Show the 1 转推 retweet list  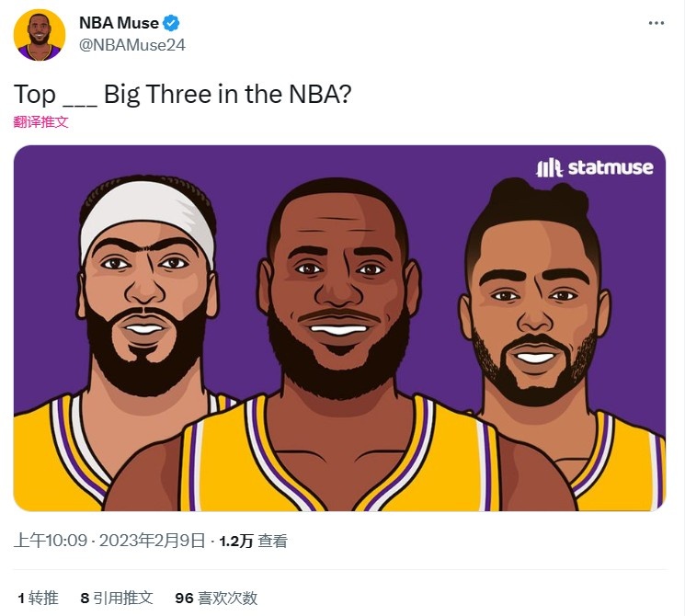pyautogui.click(x=38, y=598)
